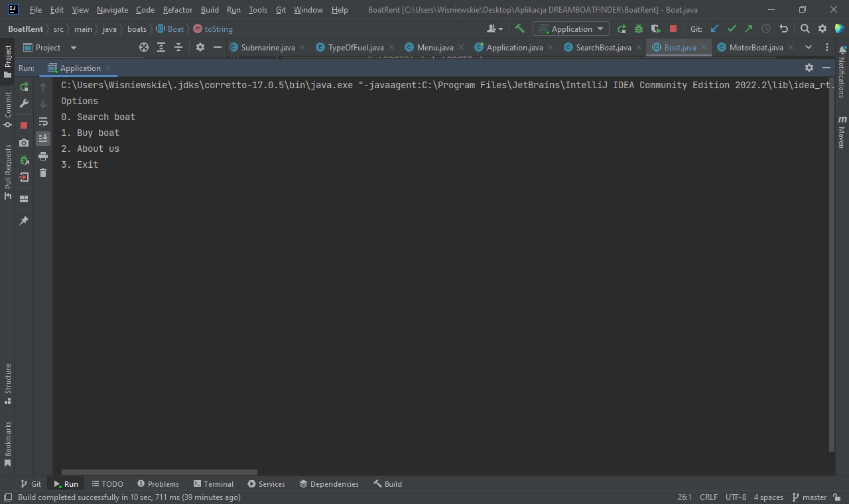Show hidden editor tabs dropdown
Screen dimensions: 849x504
[x=808, y=47]
